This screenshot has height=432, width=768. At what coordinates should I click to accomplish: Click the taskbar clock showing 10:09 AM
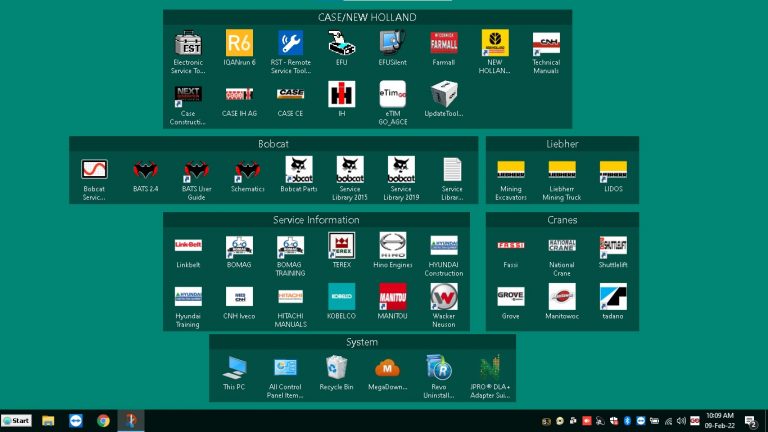pos(720,421)
